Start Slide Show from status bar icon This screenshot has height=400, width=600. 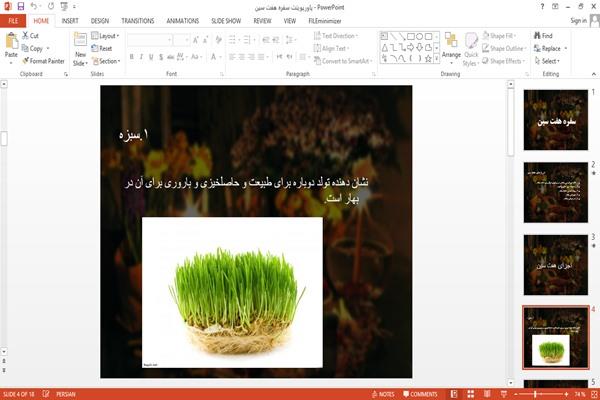(504, 394)
